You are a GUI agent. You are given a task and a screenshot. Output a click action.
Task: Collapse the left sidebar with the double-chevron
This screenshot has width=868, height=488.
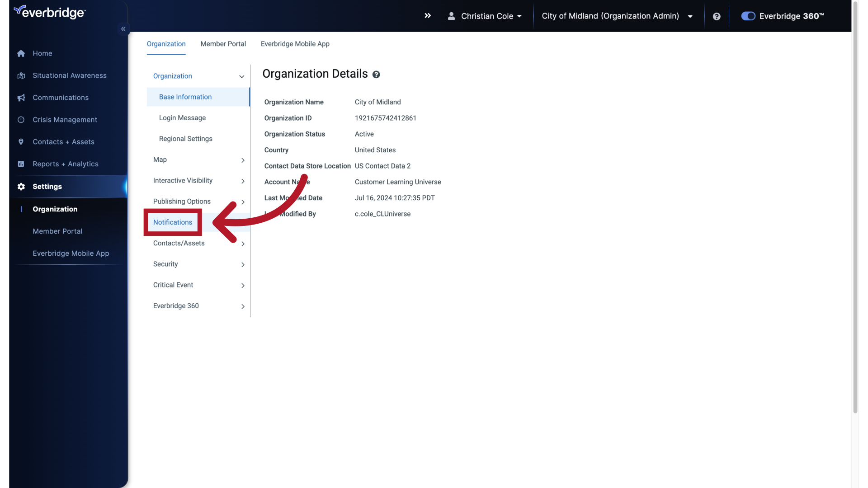123,29
